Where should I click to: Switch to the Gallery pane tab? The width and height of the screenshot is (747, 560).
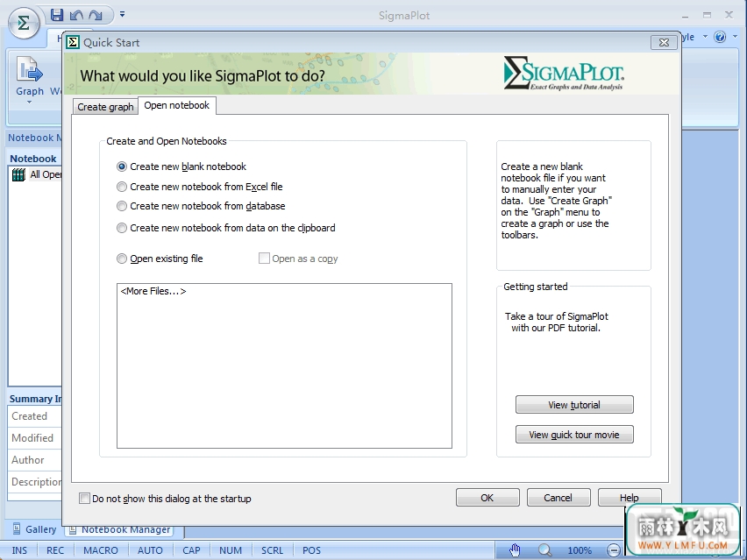click(x=34, y=529)
